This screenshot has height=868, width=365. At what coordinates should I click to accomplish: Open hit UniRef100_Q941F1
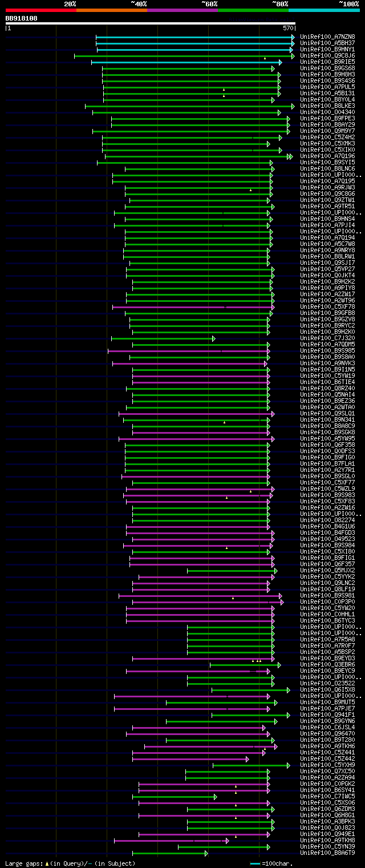[326, 714]
